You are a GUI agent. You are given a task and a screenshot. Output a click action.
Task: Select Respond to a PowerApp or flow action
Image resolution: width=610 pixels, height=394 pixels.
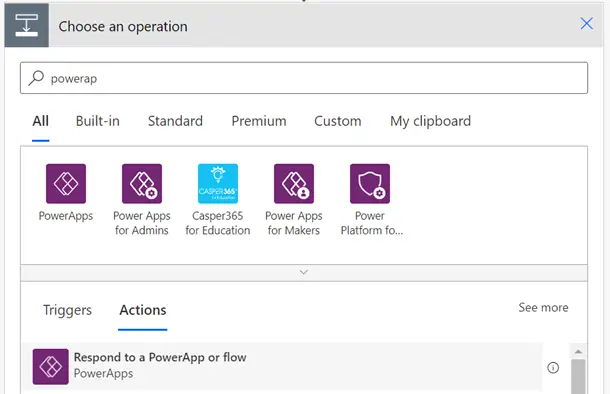[282, 366]
